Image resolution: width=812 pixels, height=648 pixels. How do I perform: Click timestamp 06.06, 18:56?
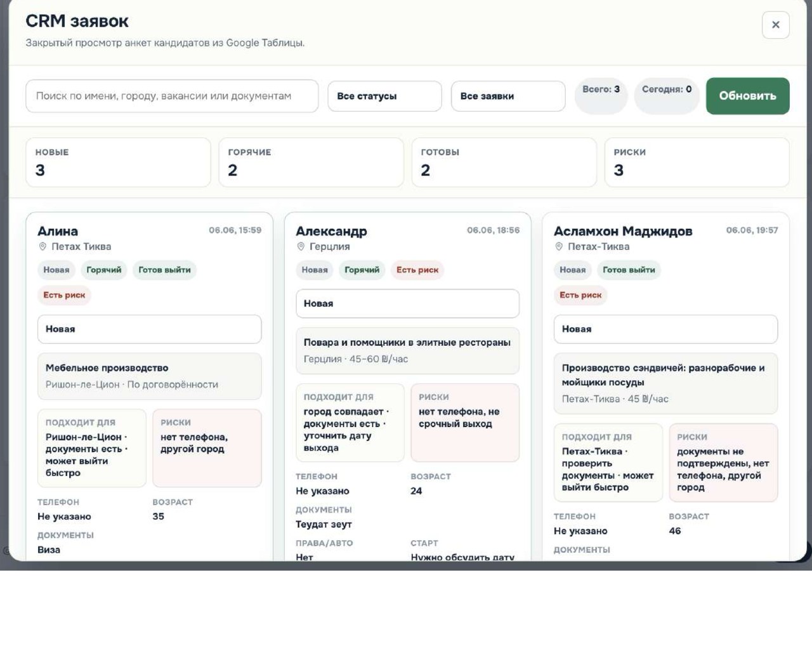[493, 230]
